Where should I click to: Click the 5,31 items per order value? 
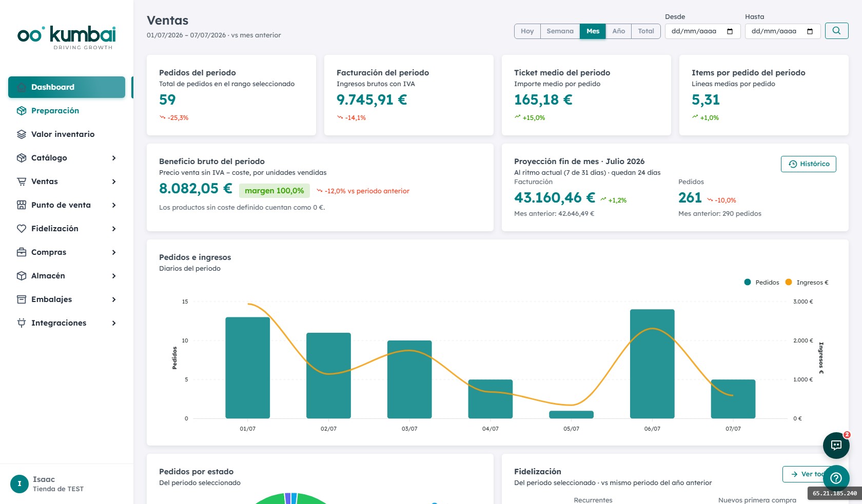click(x=706, y=99)
